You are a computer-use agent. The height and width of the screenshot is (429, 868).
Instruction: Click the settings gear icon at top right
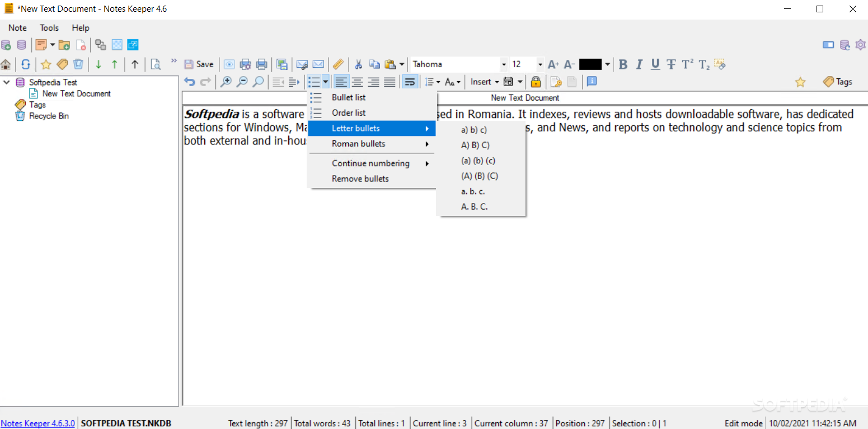tap(861, 45)
